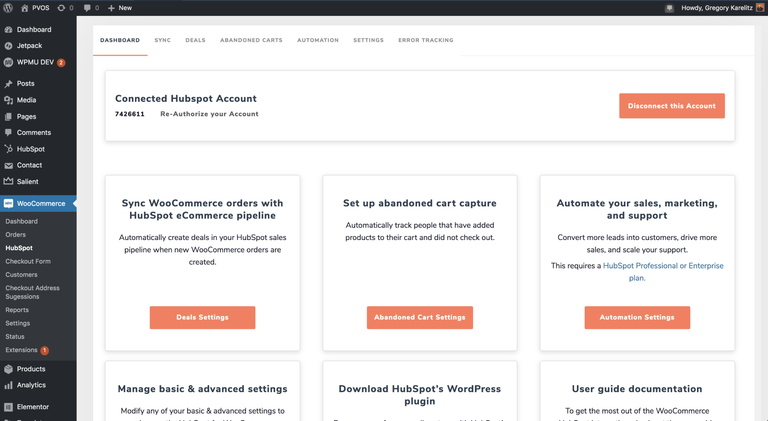Click the Contact envelope icon
Screen dimensions: 768x421
coord(8,165)
